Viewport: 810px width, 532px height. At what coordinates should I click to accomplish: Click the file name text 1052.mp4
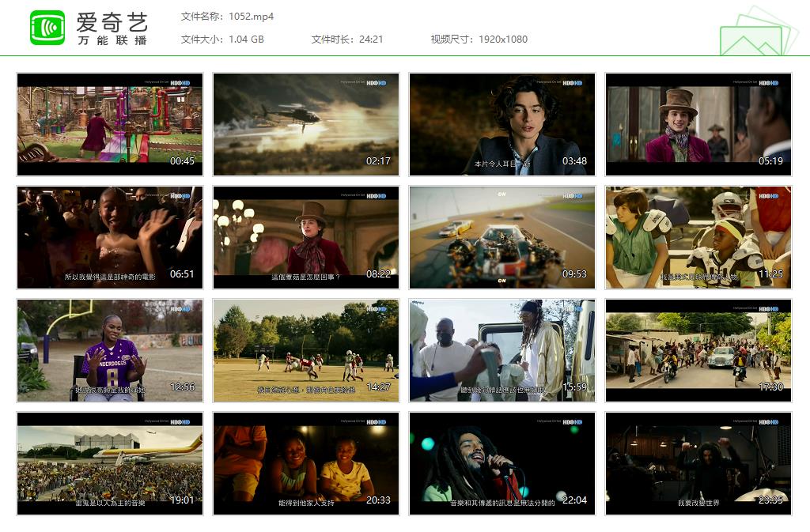click(251, 17)
